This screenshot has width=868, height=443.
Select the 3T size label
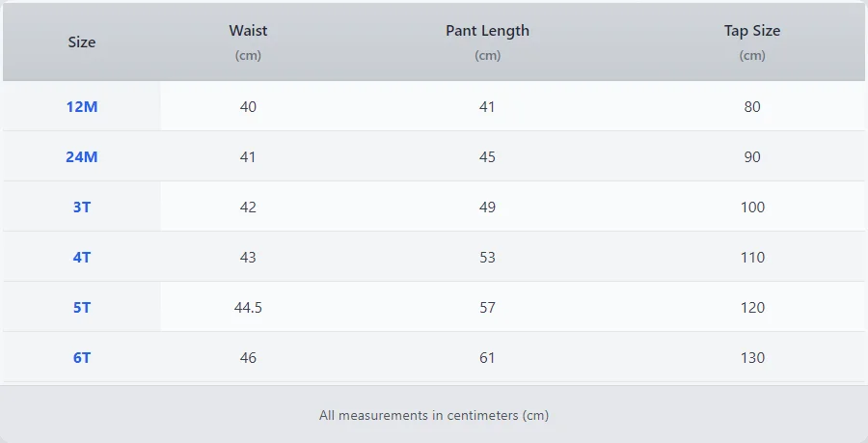82,208
